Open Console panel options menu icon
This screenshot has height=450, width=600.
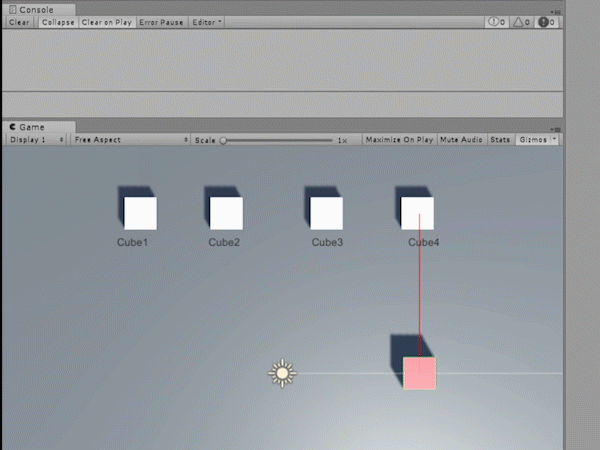tap(556, 12)
